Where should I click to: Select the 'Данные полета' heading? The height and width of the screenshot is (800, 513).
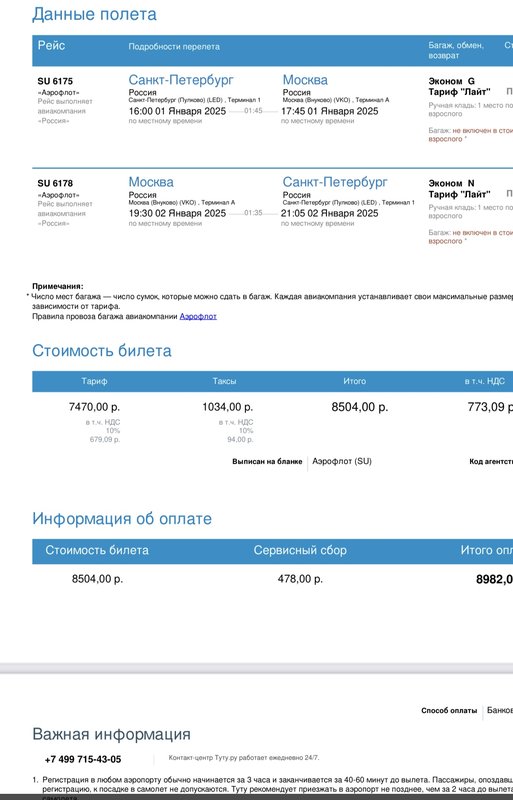94,14
